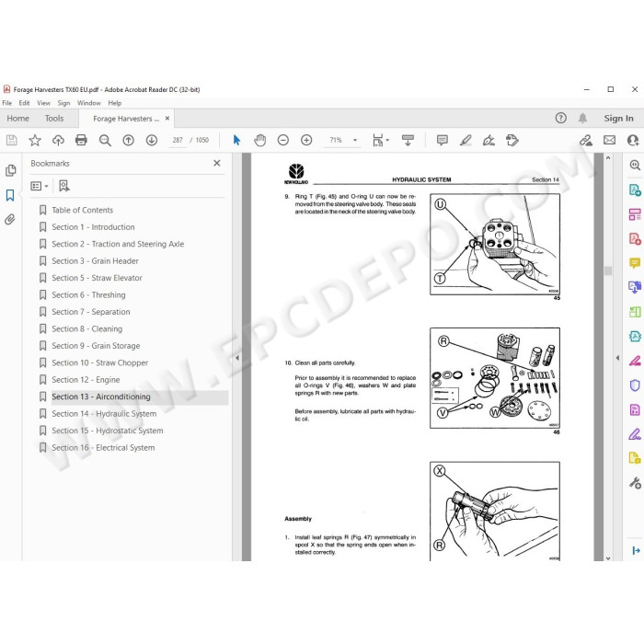Collapse the right tools pane arrow
644x644 pixels.
click(617, 358)
